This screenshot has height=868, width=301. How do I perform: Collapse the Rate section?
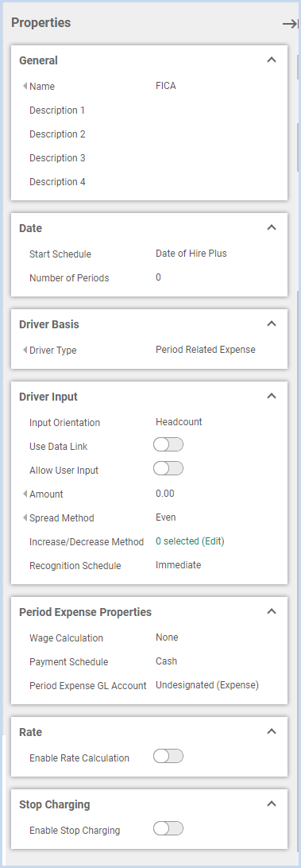(x=272, y=732)
